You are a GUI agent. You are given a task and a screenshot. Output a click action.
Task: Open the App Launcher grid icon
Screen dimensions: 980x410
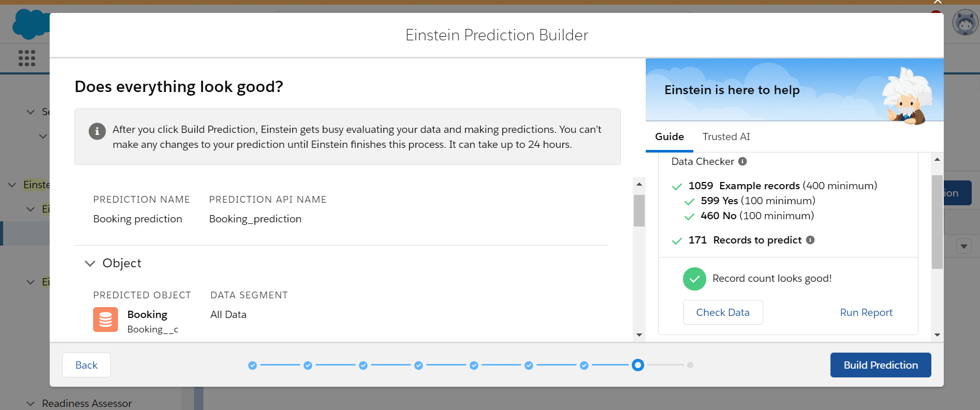[x=27, y=58]
